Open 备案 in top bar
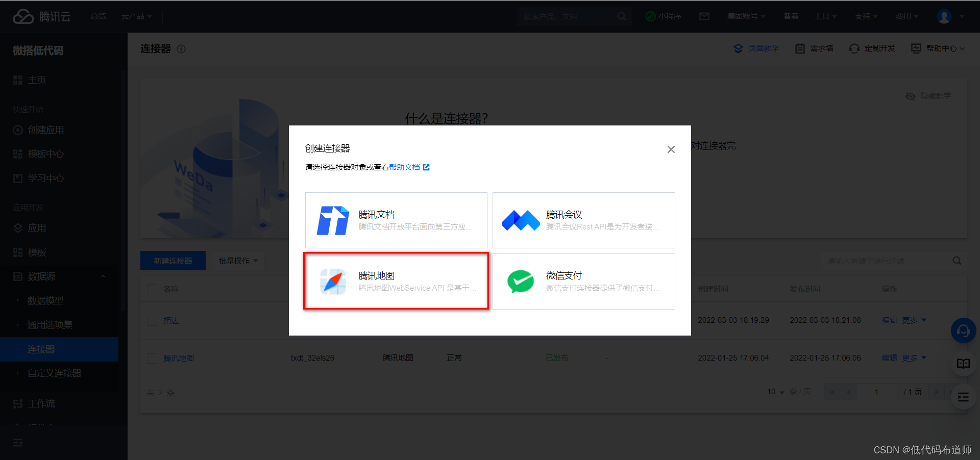Screen dimensions: 980x460 [791, 16]
